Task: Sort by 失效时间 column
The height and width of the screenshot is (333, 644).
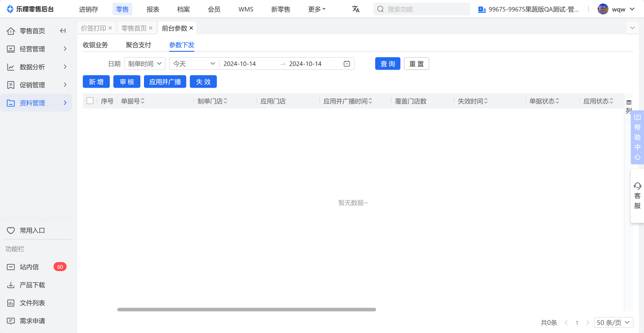Action: [486, 101]
